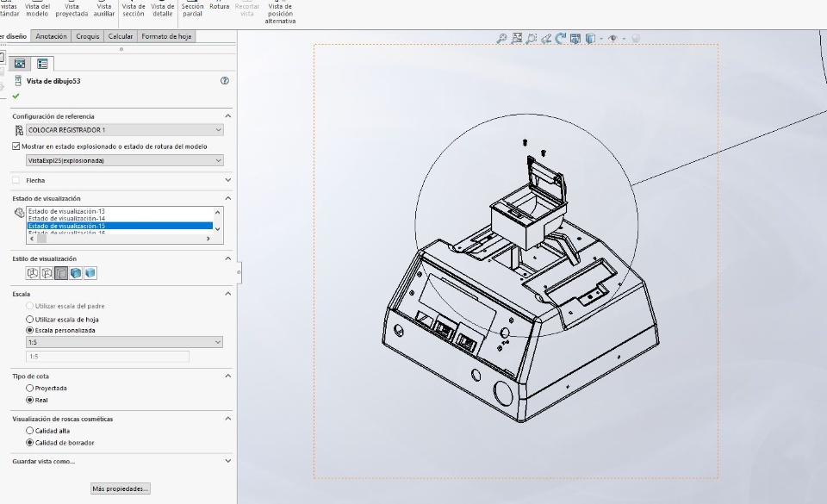The height and width of the screenshot is (504, 827).
Task: Expand the Flecha section chevron
Action: point(227,180)
